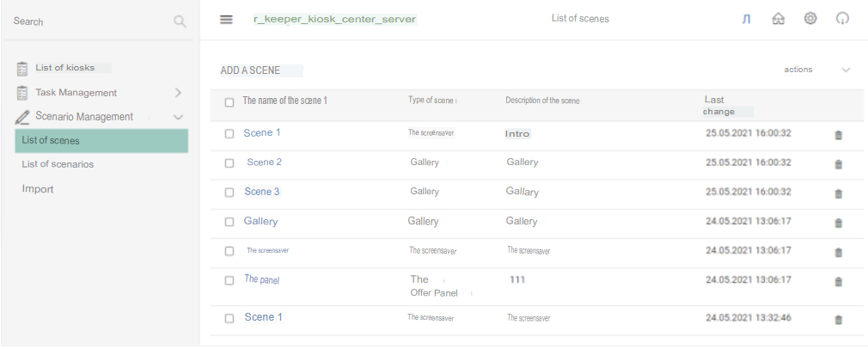The width and height of the screenshot is (868, 349).
Task: Expand Task Management submenu
Action: coord(178,93)
